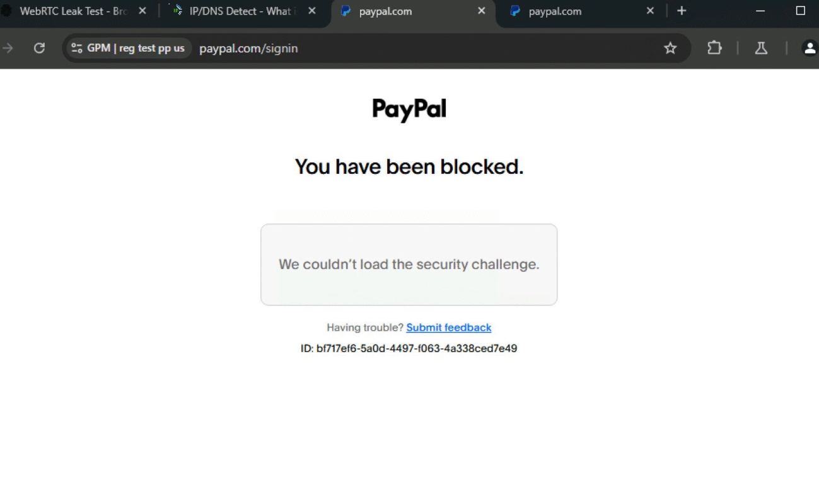Viewport: 819px width, 504px height.
Task: Close the IP/DNS Detect tab
Action: tap(312, 11)
